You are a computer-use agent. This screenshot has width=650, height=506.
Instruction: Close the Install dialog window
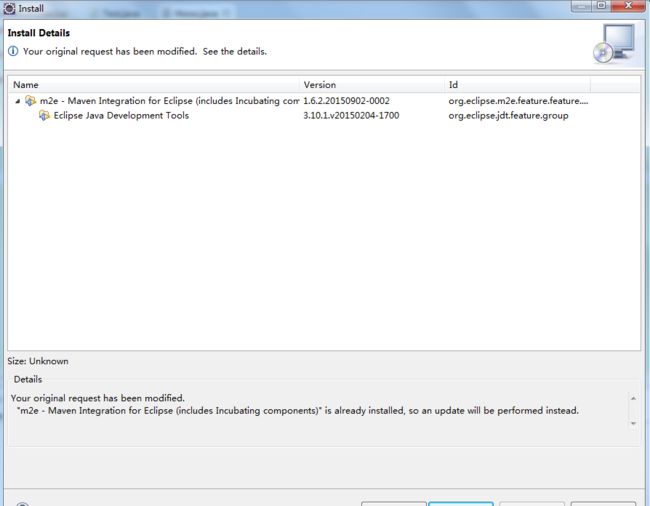tap(628, 5)
